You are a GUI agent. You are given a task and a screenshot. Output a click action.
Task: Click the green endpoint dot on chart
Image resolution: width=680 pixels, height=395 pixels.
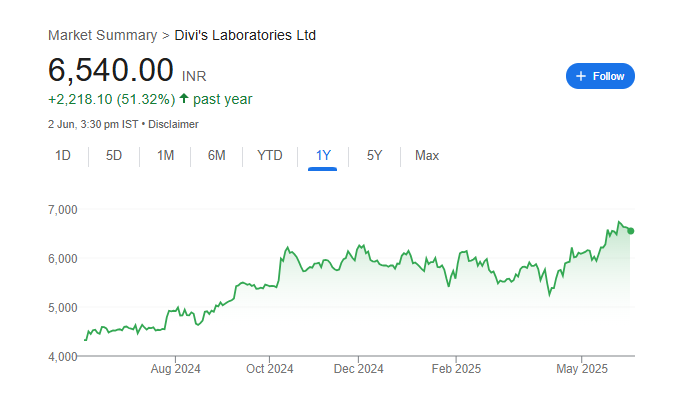point(631,231)
